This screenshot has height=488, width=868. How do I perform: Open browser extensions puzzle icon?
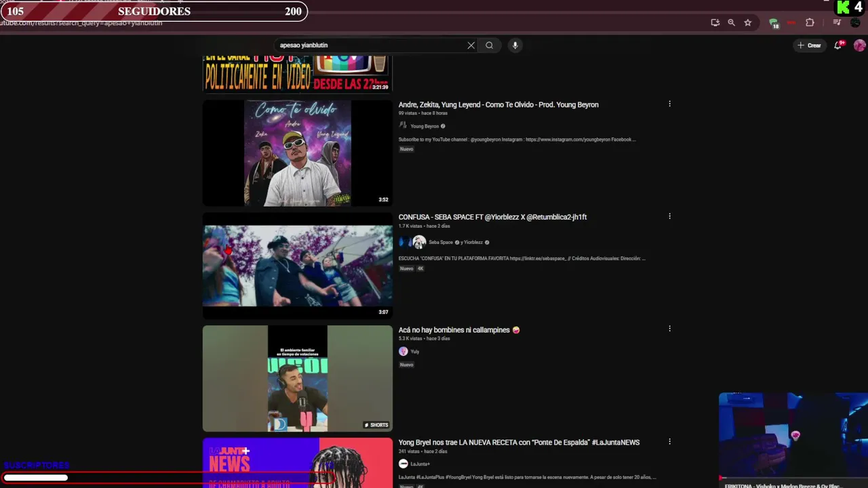pyautogui.click(x=810, y=22)
